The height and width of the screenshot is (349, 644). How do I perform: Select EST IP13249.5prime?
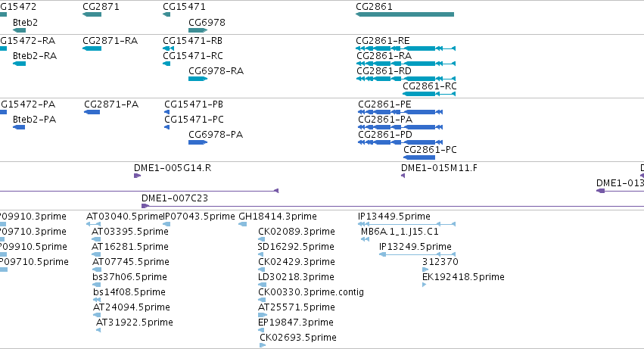point(415,247)
